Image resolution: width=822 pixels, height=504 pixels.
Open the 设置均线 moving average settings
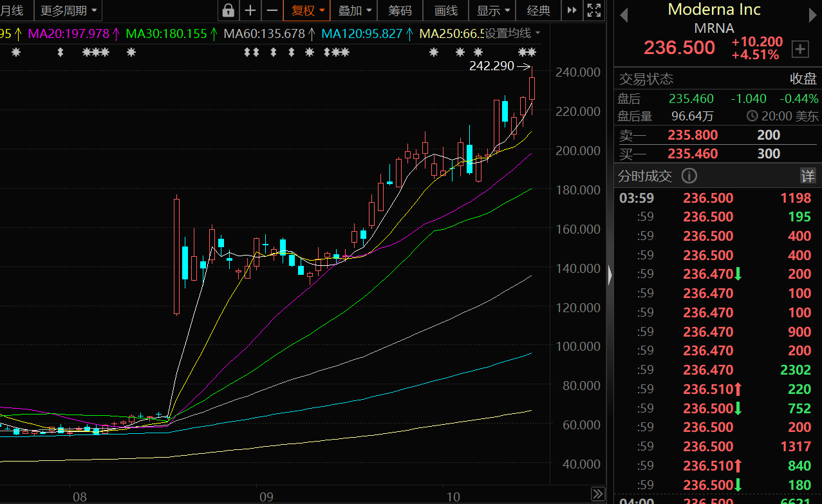click(512, 33)
